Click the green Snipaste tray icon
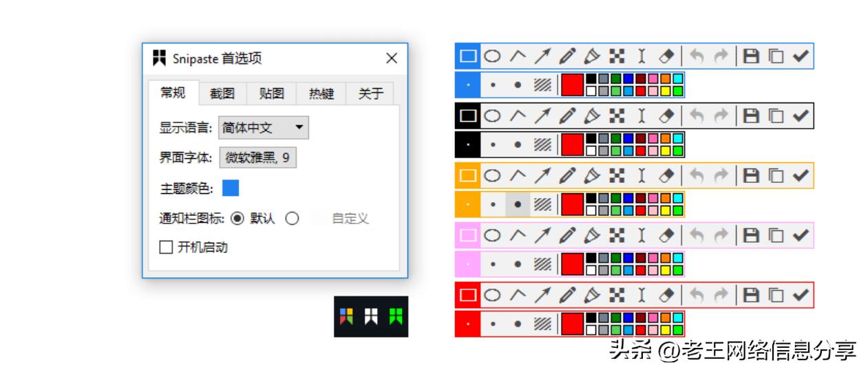This screenshot has width=868, height=372. [x=396, y=316]
